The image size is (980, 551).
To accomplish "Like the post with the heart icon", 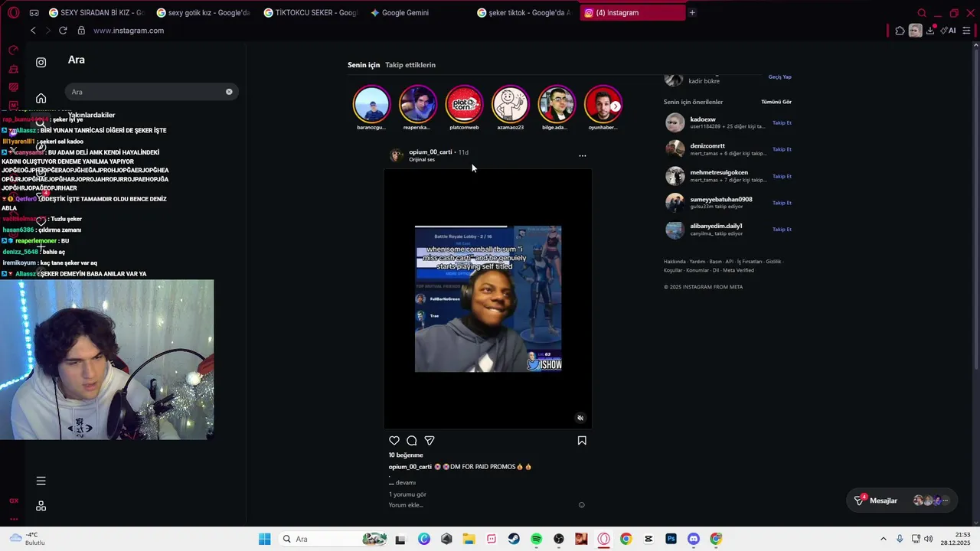I will pyautogui.click(x=394, y=441).
